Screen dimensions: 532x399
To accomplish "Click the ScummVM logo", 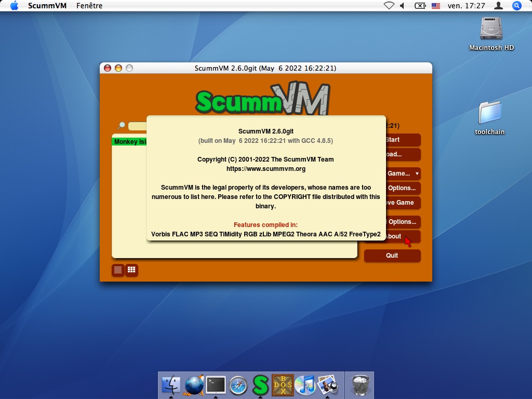I will [262, 98].
